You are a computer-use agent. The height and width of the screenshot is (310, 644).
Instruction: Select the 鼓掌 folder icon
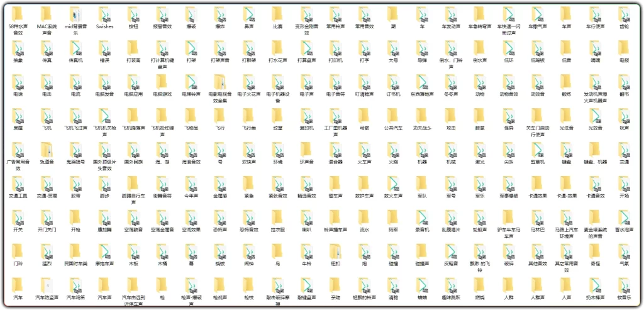479,116
